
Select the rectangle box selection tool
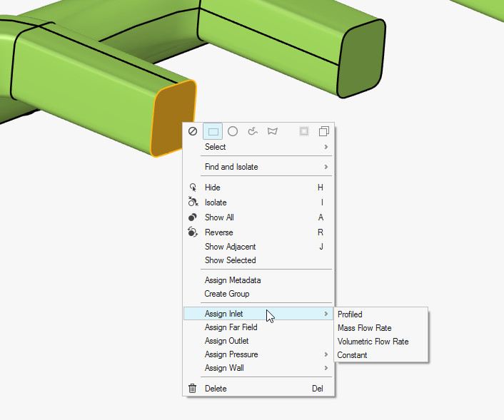[213, 132]
